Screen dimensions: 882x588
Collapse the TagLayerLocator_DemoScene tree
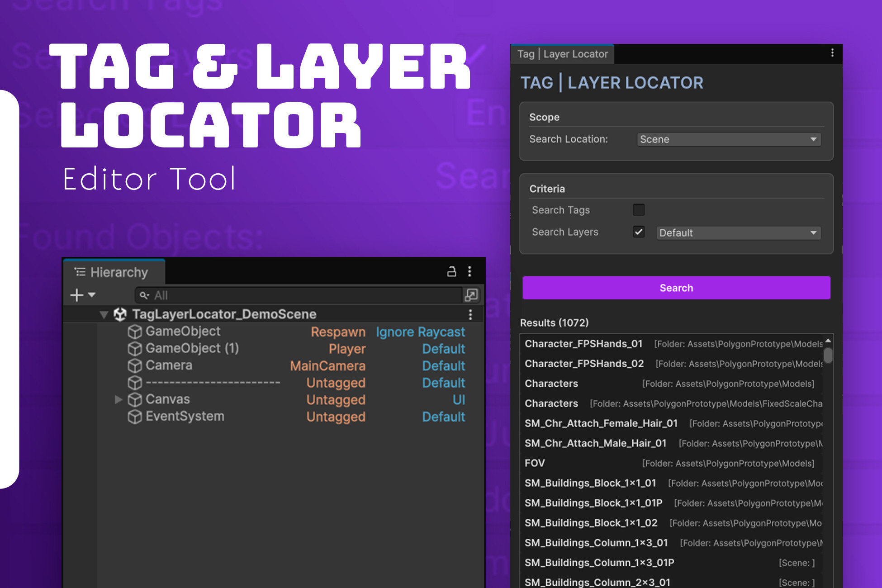104,314
